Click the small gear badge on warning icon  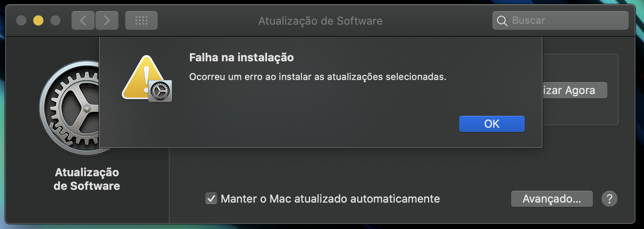tap(160, 91)
